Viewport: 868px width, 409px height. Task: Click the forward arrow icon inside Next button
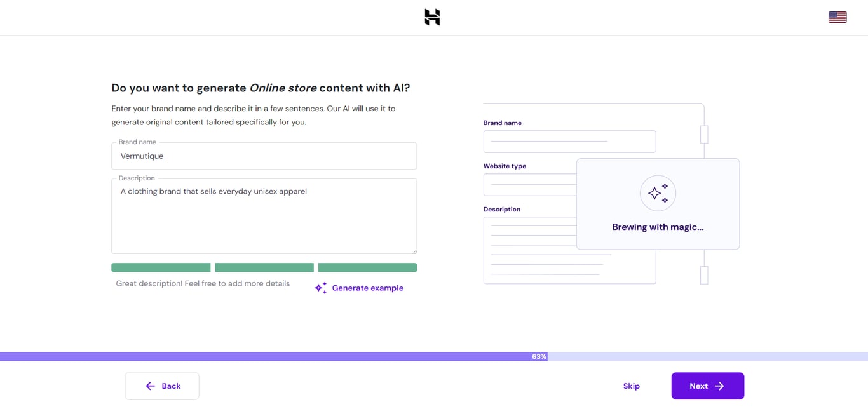click(719, 386)
